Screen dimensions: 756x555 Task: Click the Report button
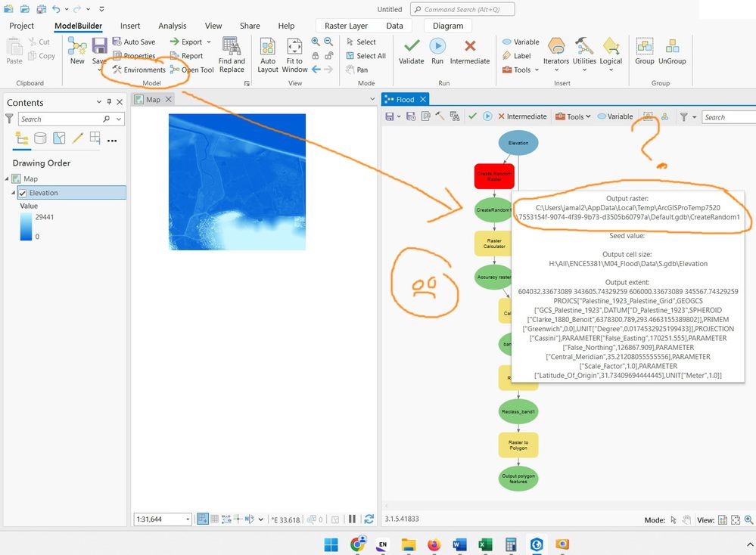click(187, 56)
